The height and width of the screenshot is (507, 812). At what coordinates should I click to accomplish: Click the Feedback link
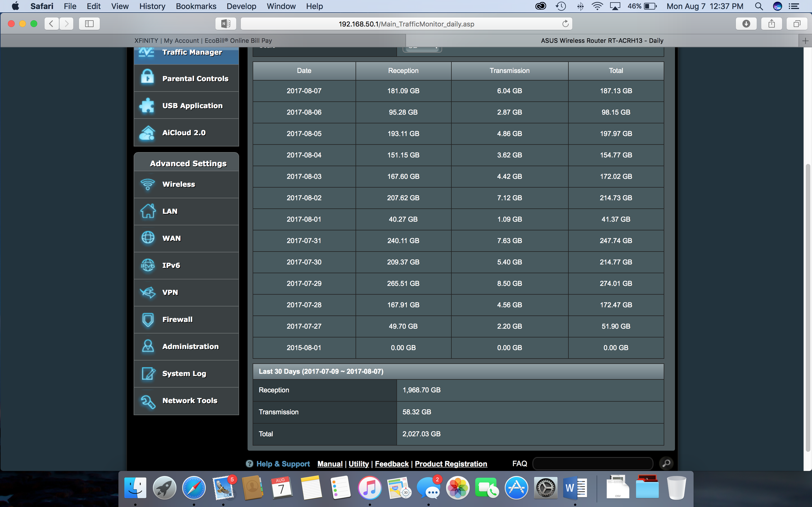(392, 464)
